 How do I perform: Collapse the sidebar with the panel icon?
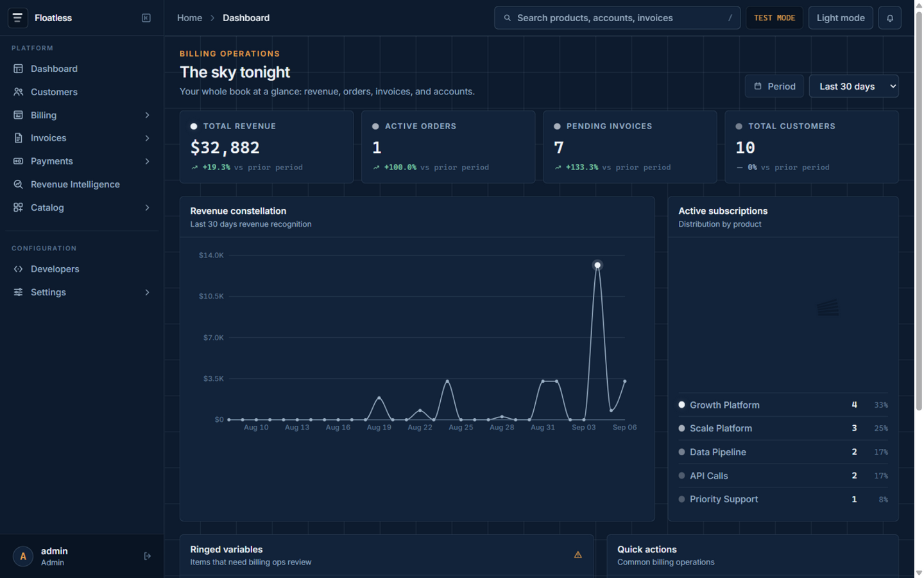coord(146,18)
